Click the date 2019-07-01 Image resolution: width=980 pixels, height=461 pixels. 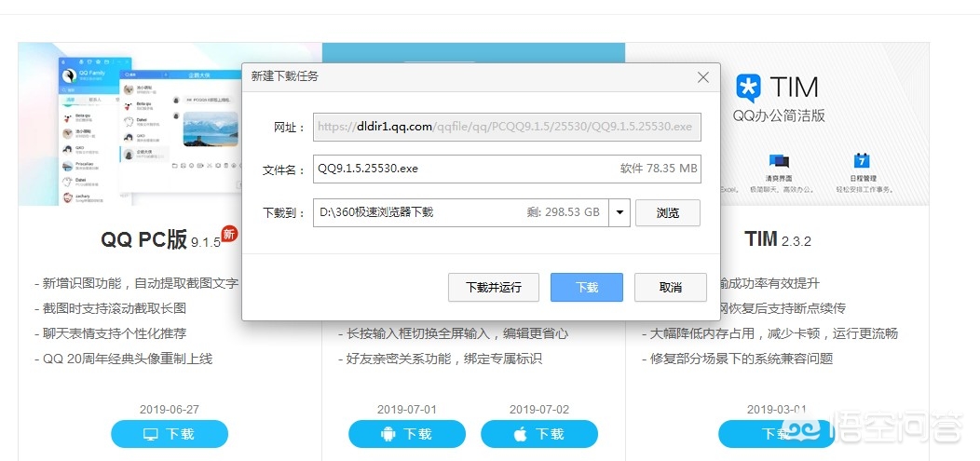pyautogui.click(x=407, y=410)
